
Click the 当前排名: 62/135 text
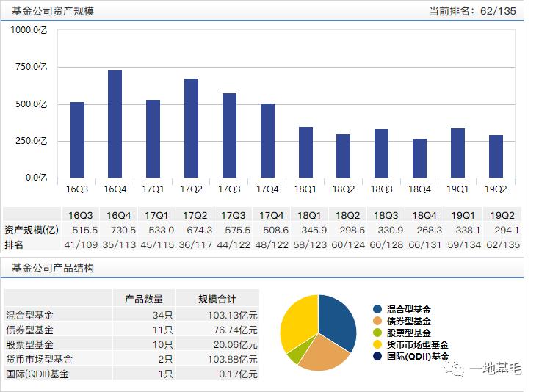pyautogui.click(x=473, y=11)
